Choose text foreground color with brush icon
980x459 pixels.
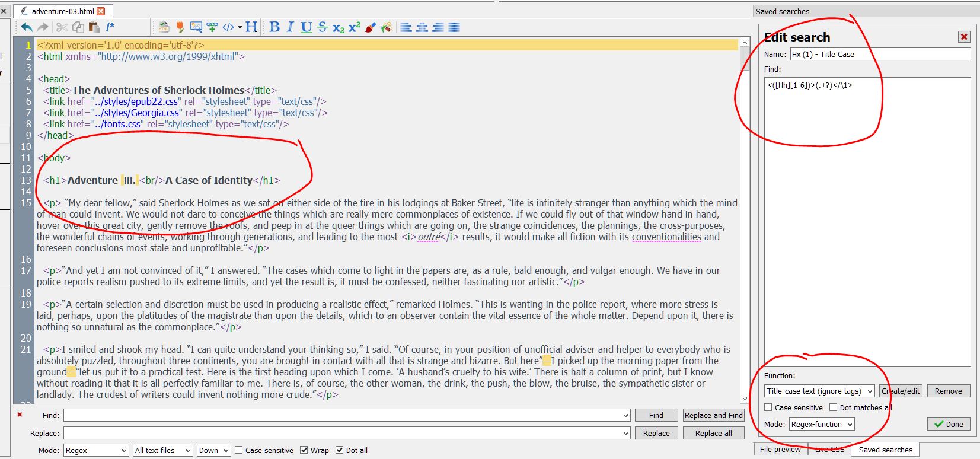point(371,27)
